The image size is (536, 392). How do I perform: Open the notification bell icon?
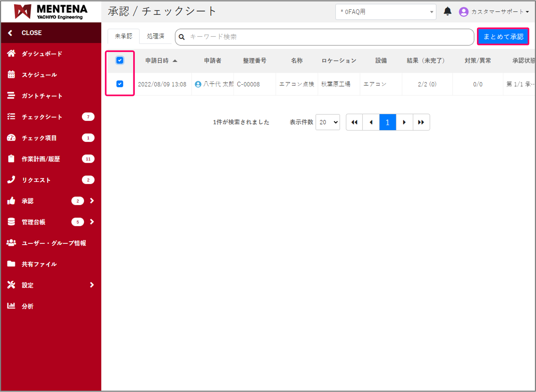447,11
